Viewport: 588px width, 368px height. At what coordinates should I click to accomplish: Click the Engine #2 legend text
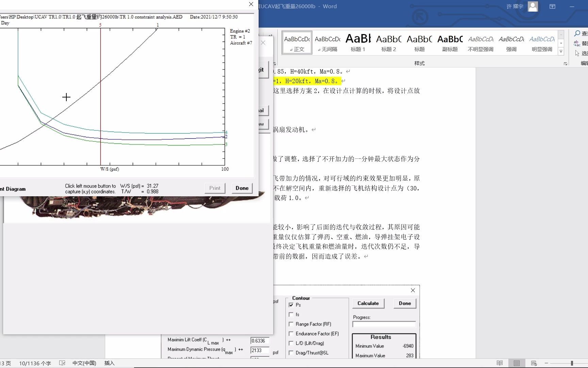point(240,31)
